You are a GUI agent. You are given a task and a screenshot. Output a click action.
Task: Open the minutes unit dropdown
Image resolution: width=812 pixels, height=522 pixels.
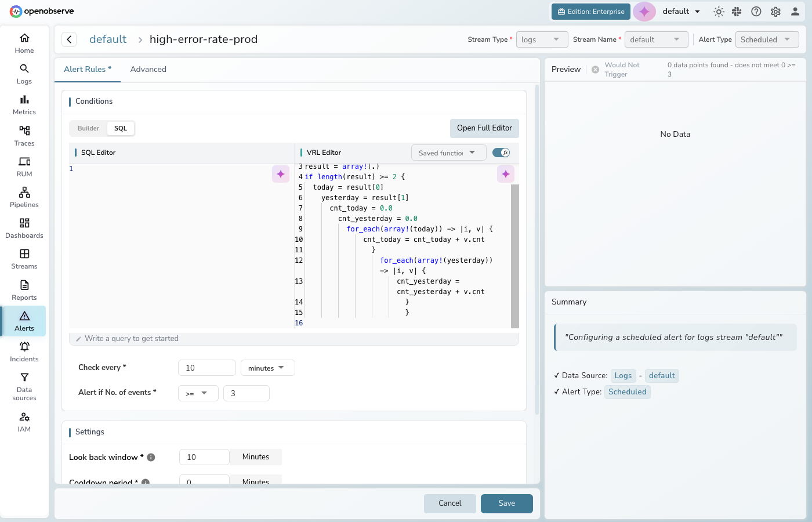(x=267, y=368)
